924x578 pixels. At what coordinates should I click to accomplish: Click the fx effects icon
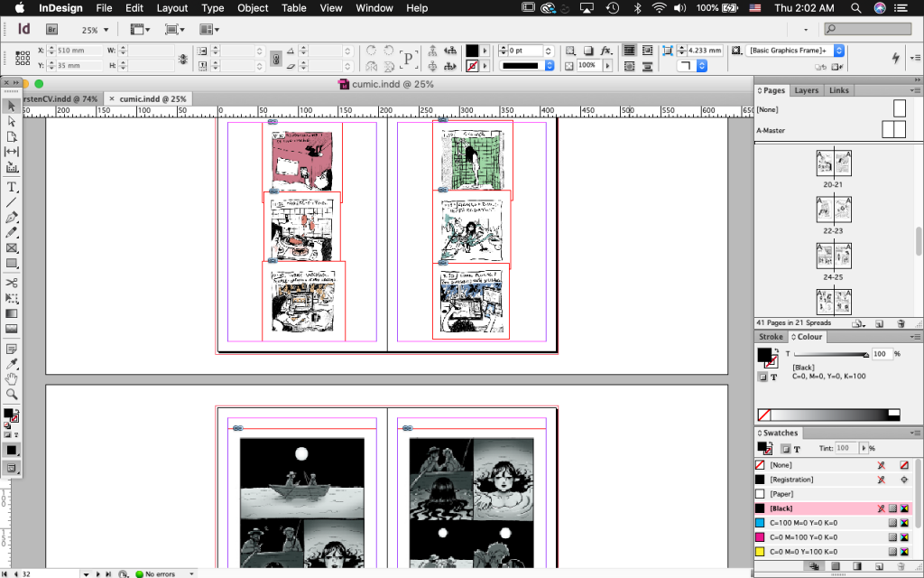pyautogui.click(x=605, y=51)
